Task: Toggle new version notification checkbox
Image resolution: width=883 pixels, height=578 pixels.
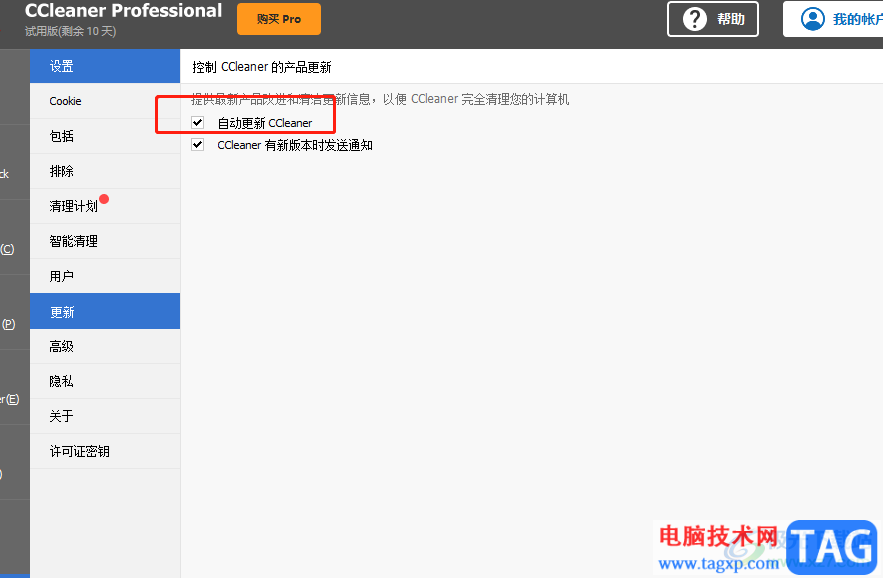Action: [x=198, y=145]
